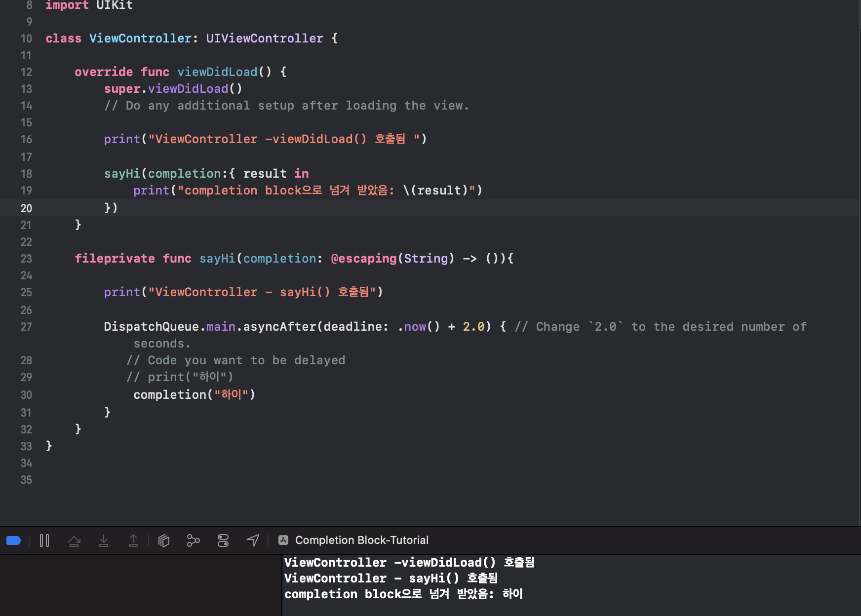Toggle the breakpoints activation button
The image size is (861, 616).
pos(14,540)
